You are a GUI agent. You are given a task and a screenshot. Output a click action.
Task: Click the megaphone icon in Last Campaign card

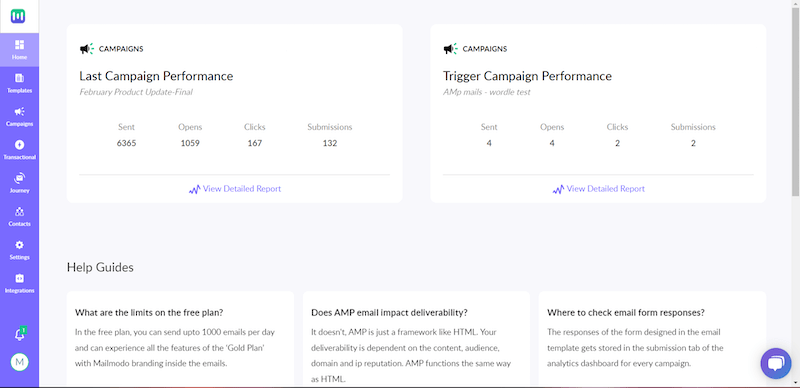coord(87,49)
